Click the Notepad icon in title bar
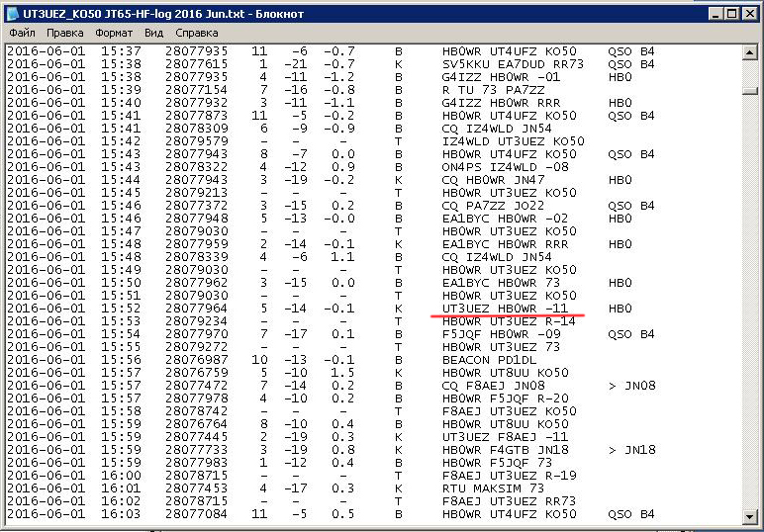Viewport: 764px width, 532px height. [x=13, y=14]
